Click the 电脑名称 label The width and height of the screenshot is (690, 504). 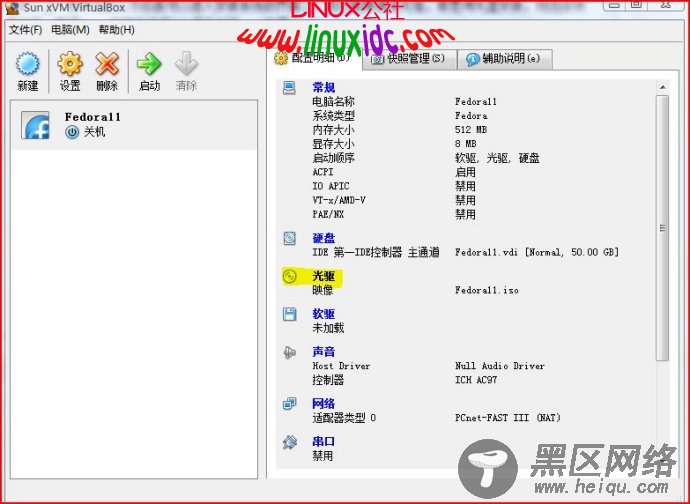coord(333,102)
